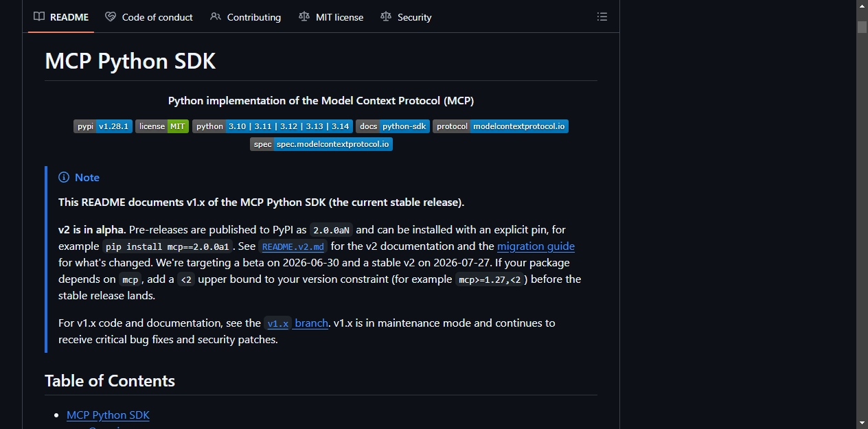Click the README book icon
The height and width of the screenshot is (429, 868).
click(x=39, y=17)
